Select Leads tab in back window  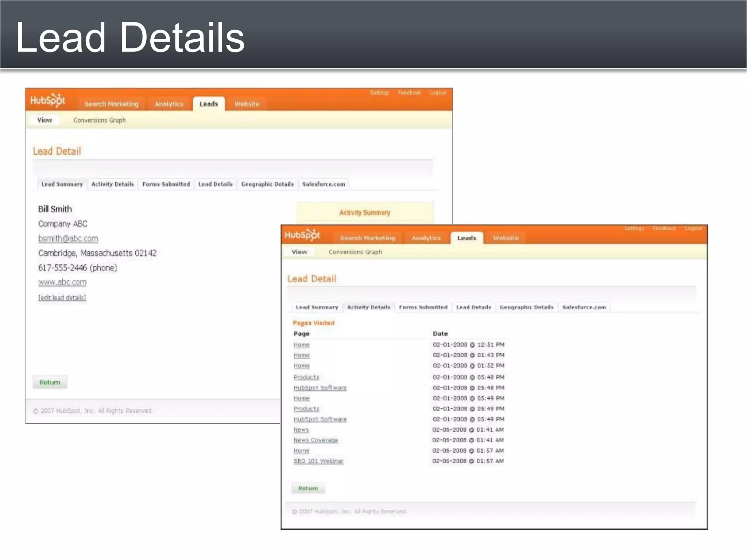(x=209, y=104)
